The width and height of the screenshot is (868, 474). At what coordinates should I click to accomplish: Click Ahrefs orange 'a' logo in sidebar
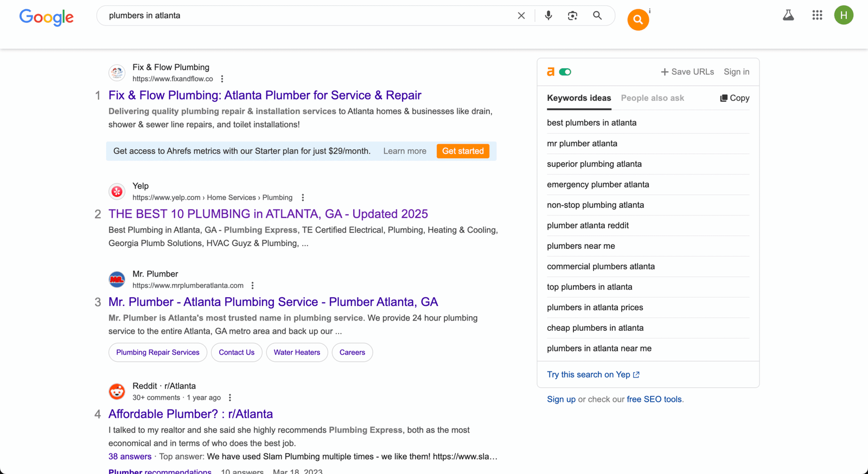(551, 72)
